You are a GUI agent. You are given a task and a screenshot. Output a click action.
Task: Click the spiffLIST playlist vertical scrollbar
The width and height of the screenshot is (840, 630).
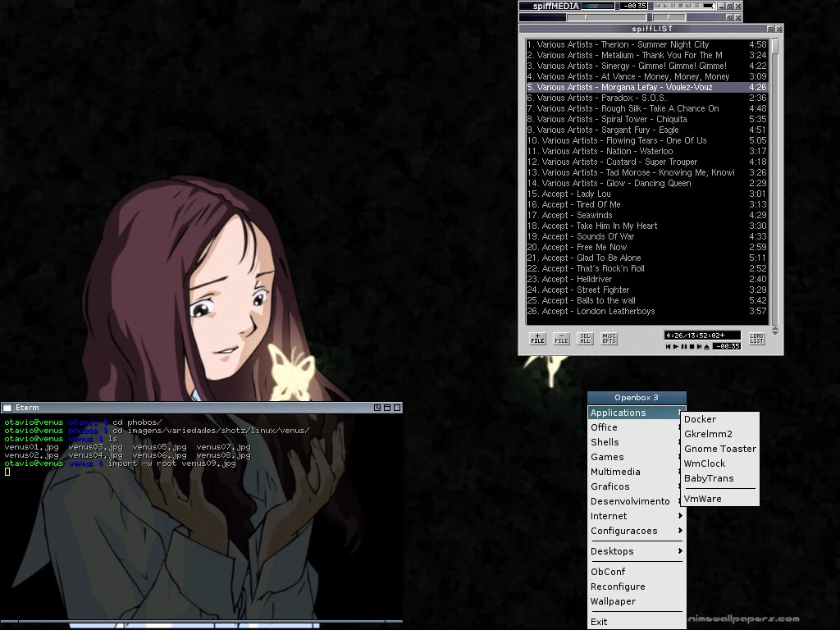[x=774, y=181]
